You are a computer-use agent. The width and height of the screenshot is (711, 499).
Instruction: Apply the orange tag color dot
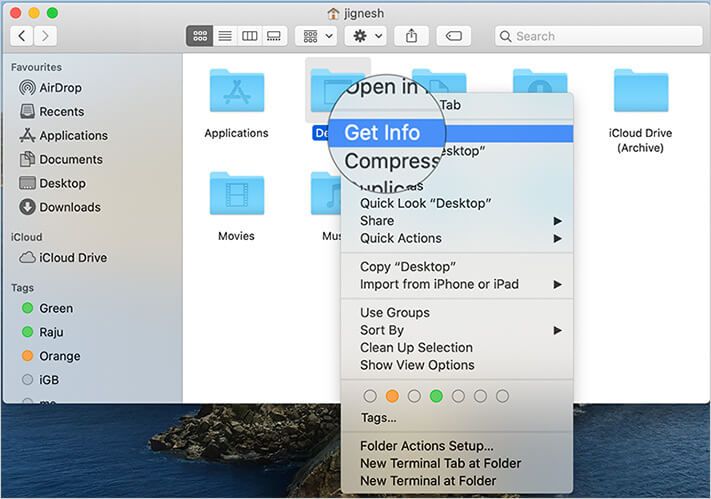[x=392, y=396]
